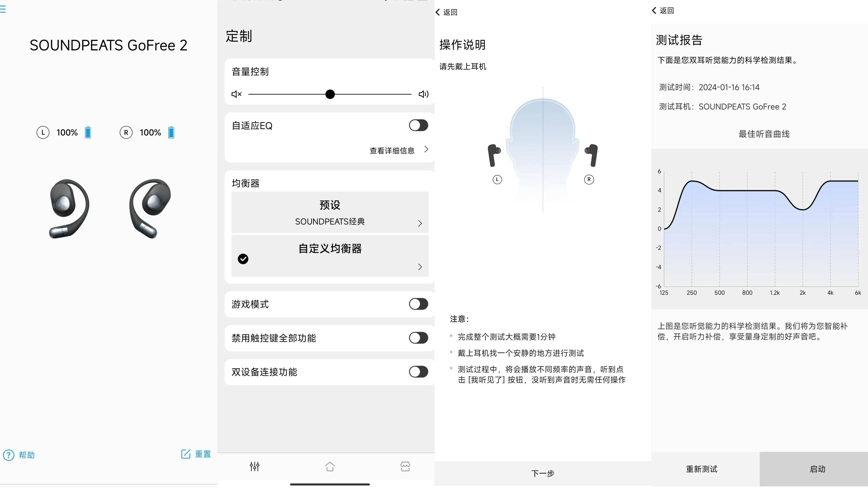Tap the right GoFree 2 earbud image
The width and height of the screenshot is (868, 488).
tap(150, 209)
